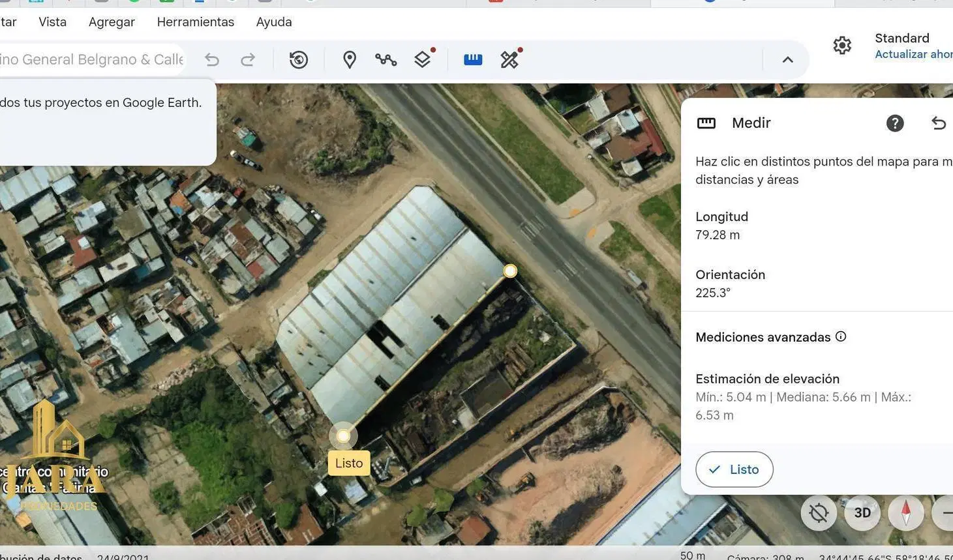This screenshot has height=560, width=953.
Task: Open settings gear icon
Action: tap(842, 46)
